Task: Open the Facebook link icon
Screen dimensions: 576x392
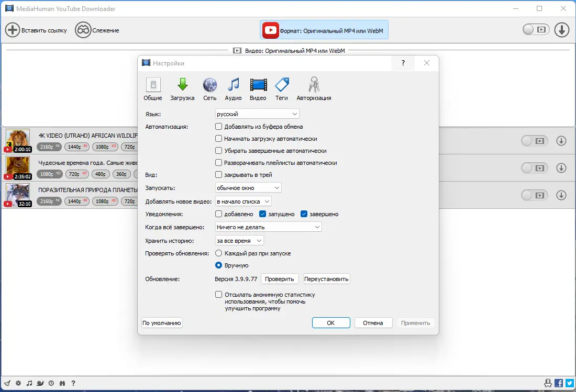Action: point(559,383)
